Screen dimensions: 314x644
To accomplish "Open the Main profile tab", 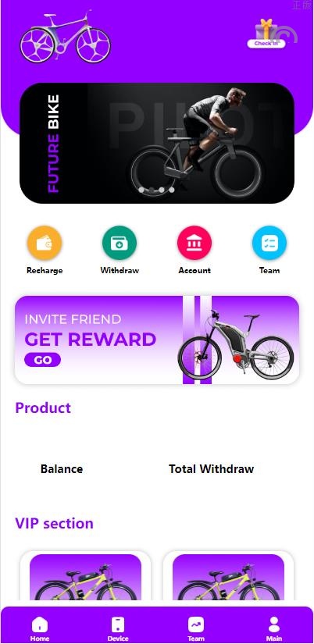I will click(x=274, y=628).
